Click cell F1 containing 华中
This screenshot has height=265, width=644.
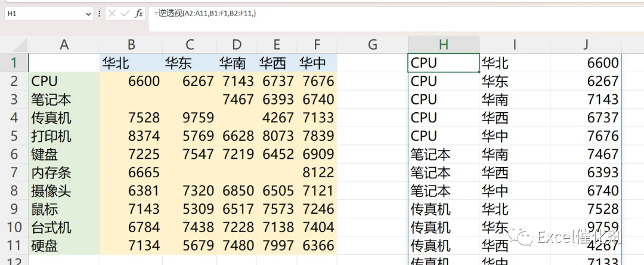coord(317,63)
